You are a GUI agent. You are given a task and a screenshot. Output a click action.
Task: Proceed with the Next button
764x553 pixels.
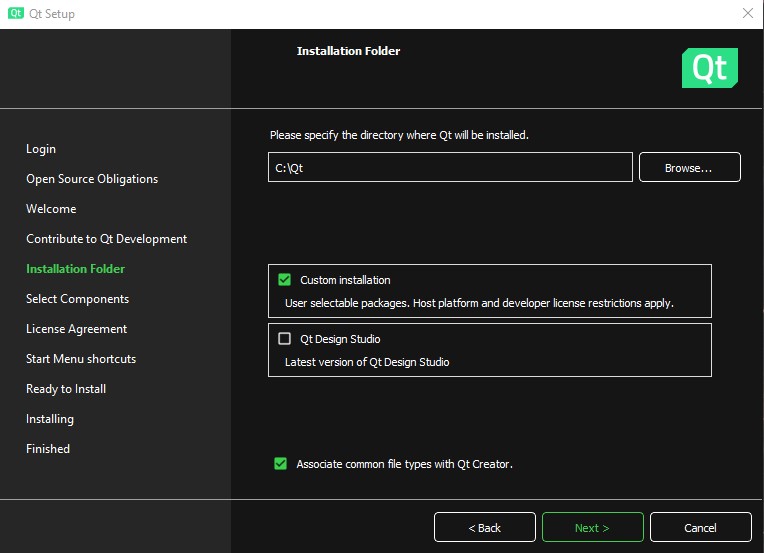click(592, 527)
